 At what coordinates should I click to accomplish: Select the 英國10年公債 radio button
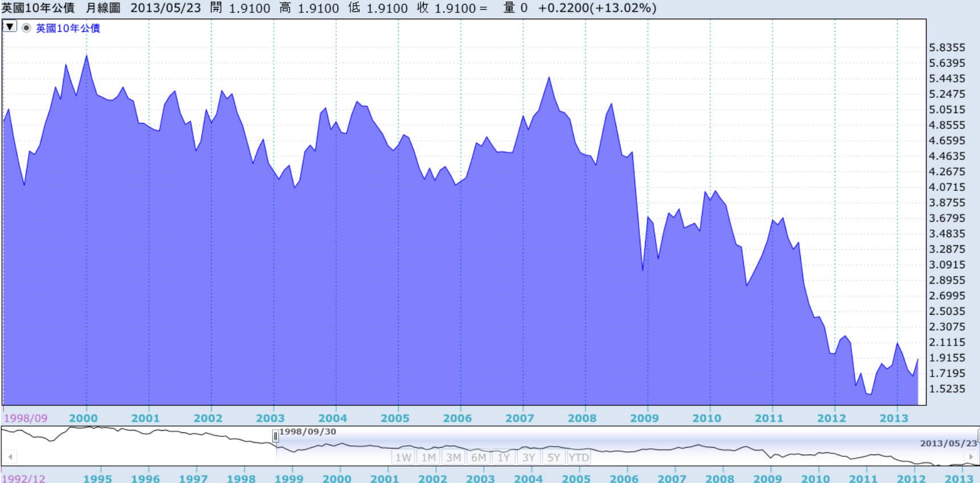click(26, 28)
